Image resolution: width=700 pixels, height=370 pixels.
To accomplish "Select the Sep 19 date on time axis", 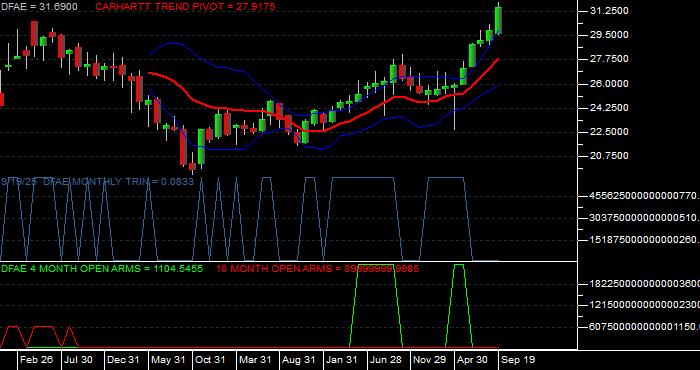I will [x=517, y=360].
